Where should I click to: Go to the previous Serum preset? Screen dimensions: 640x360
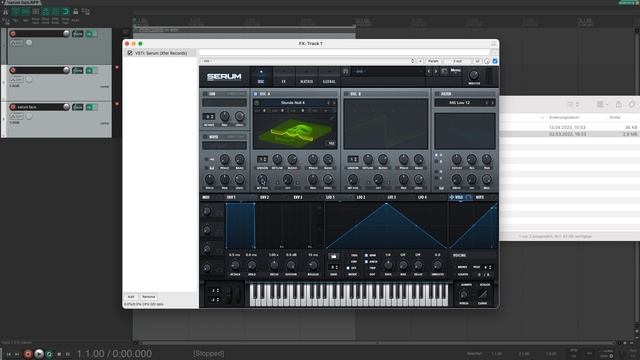(x=429, y=71)
